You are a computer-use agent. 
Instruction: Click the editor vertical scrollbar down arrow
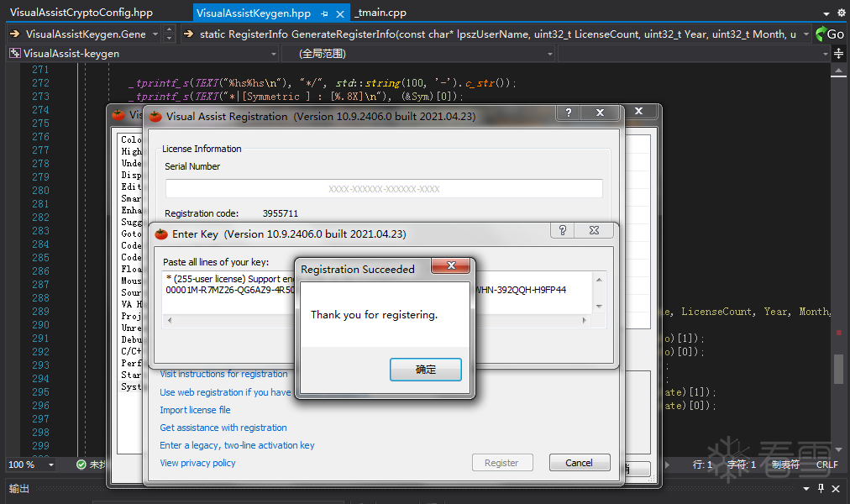(x=838, y=449)
